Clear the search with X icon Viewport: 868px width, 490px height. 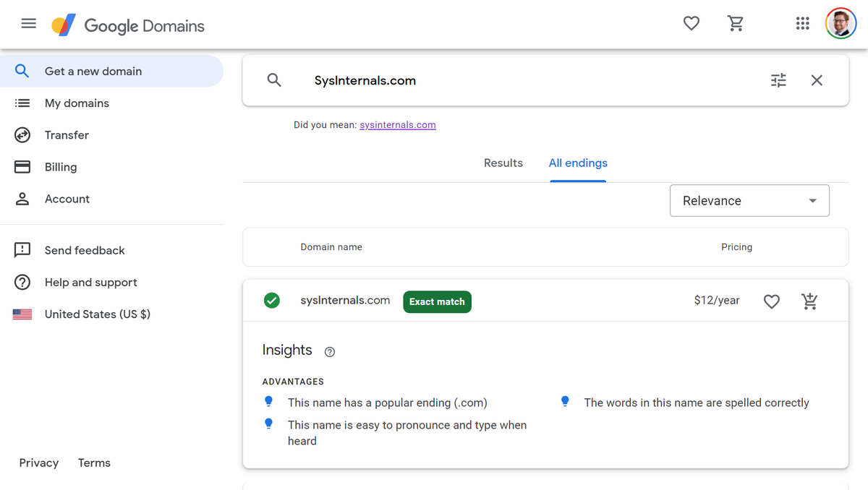[817, 80]
